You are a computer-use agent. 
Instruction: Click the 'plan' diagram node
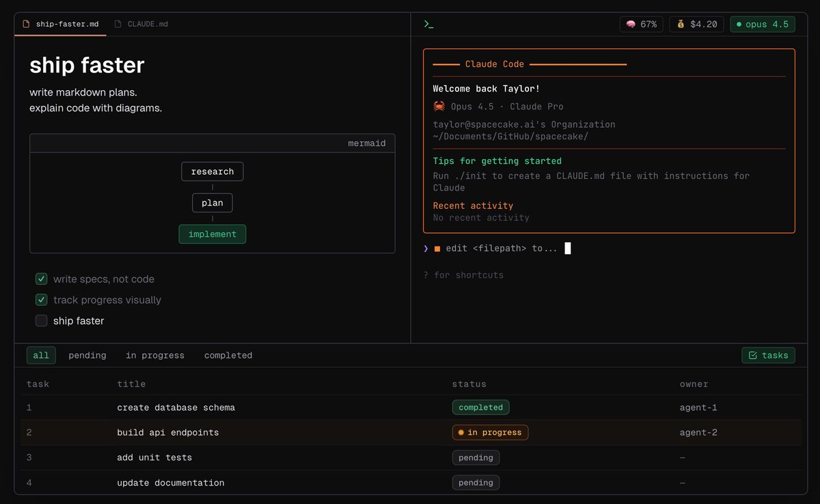click(x=213, y=203)
